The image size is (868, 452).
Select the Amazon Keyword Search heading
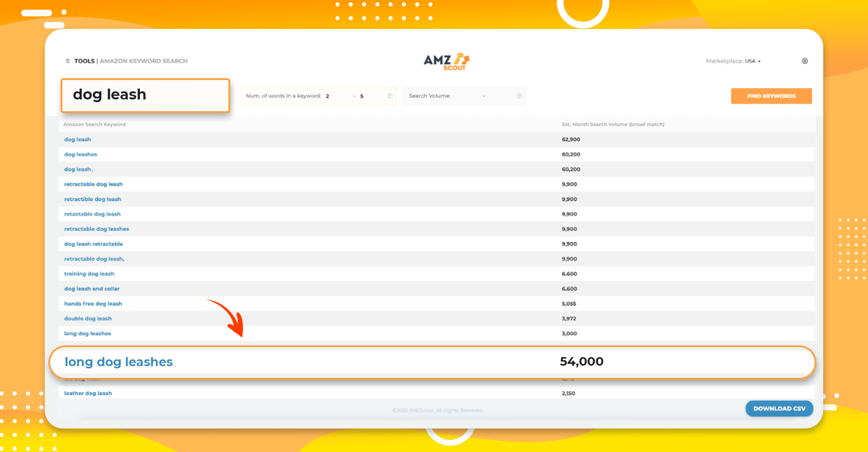[x=144, y=61]
